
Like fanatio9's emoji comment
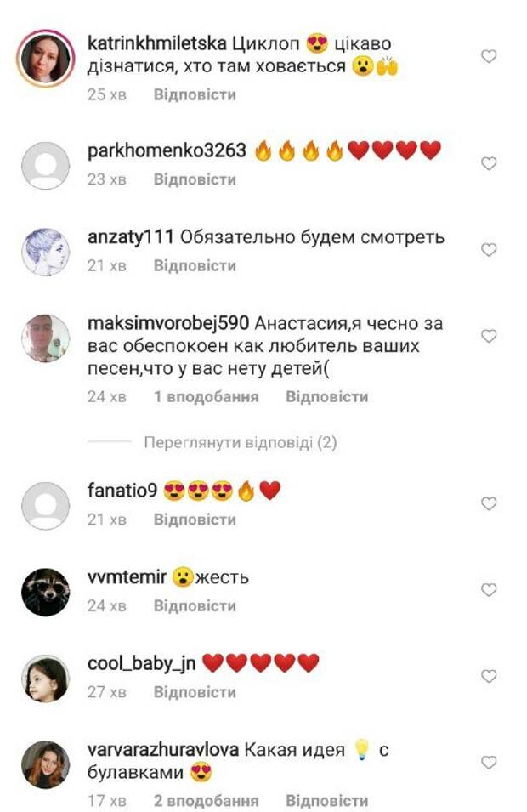pos(489,503)
